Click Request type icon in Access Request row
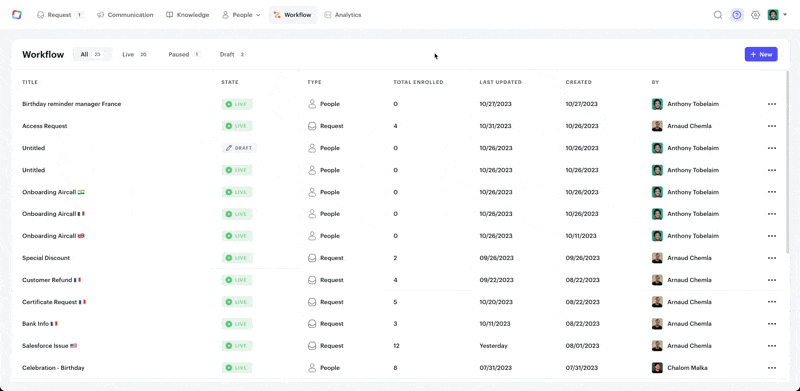The width and height of the screenshot is (800, 391). pyautogui.click(x=312, y=126)
